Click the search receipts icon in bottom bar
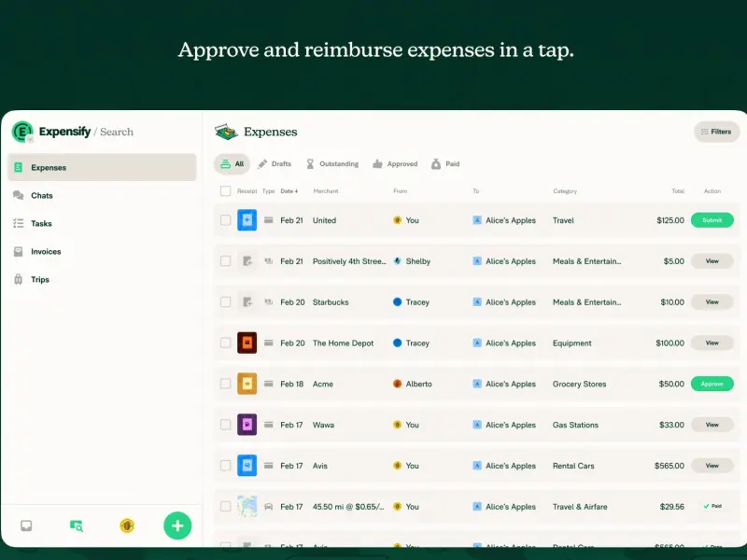This screenshot has width=747, height=560. coord(77,525)
